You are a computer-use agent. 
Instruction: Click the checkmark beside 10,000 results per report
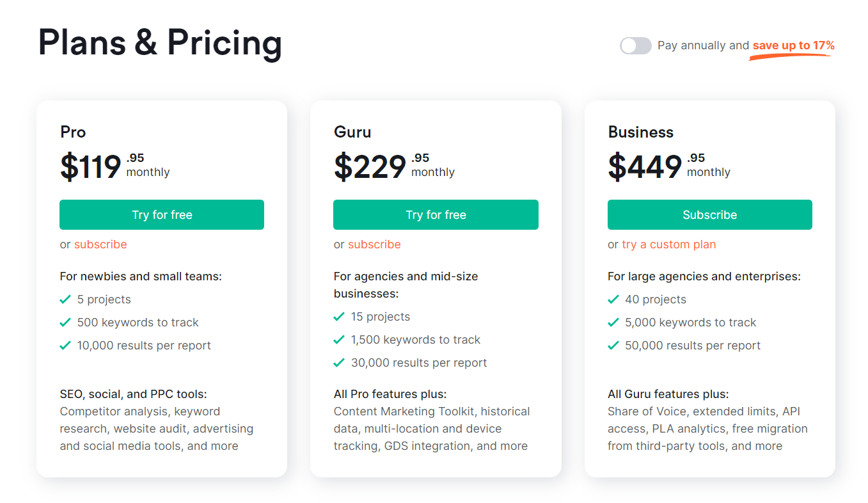pos(65,346)
